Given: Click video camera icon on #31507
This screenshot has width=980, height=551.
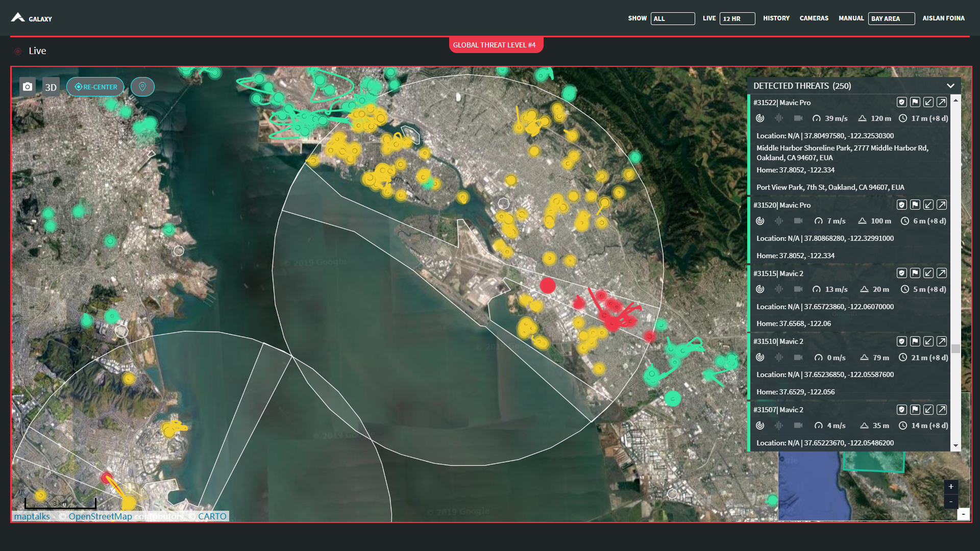Looking at the screenshot, I should pyautogui.click(x=798, y=425).
